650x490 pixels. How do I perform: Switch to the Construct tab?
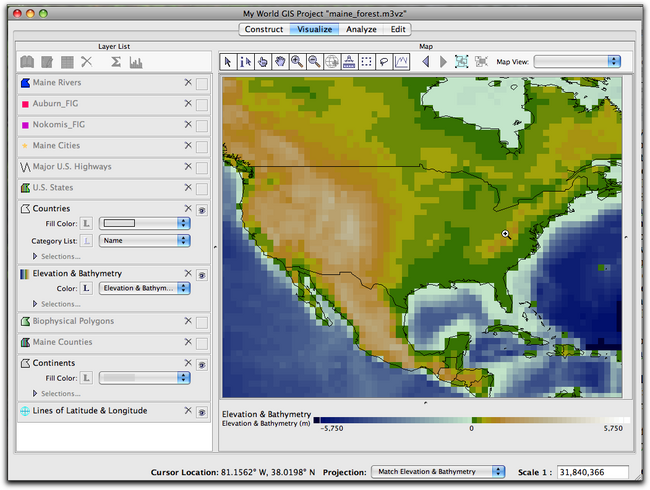pos(263,29)
